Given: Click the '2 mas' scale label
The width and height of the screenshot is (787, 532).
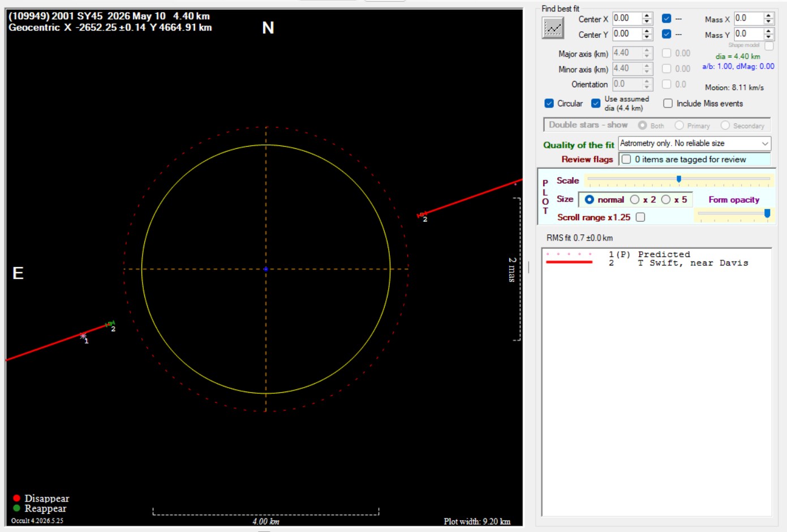Looking at the screenshot, I should pyautogui.click(x=512, y=269).
